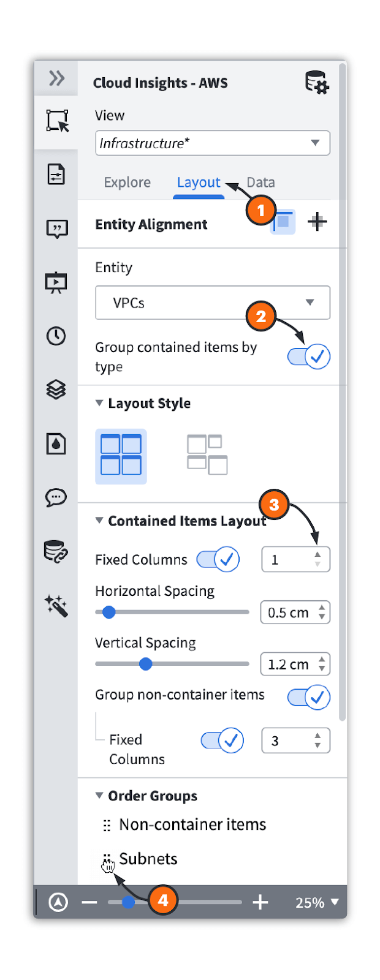Select the selection tool sidebar icon
Viewport: 380px width, 980px height.
pos(57,121)
